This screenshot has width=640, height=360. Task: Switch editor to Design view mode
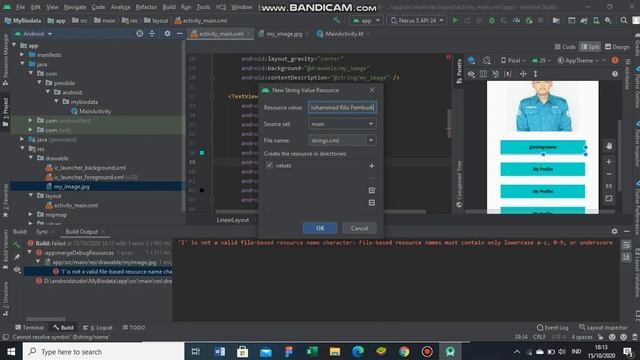click(617, 47)
